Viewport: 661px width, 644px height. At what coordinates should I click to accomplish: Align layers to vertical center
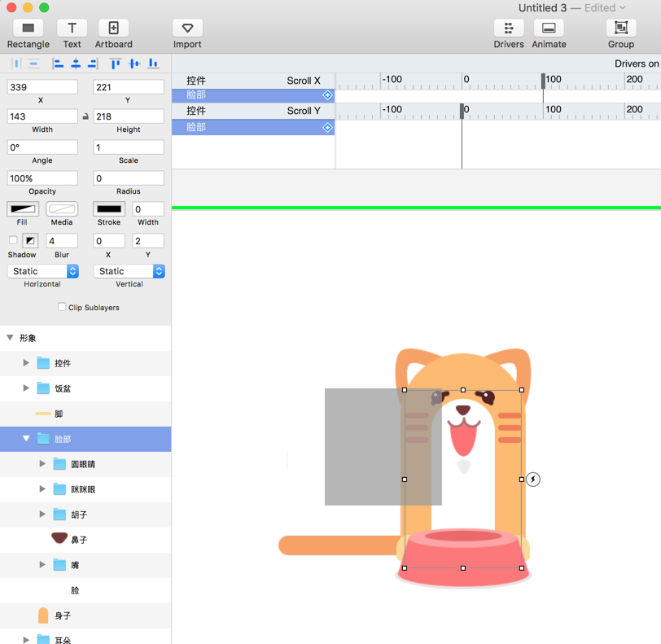point(134,64)
